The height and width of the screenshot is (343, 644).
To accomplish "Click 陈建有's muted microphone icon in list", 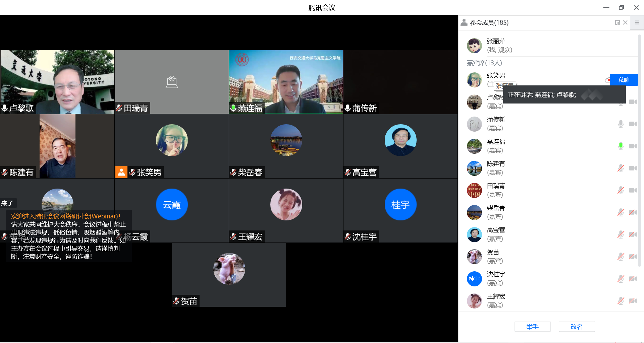I will pos(621,168).
